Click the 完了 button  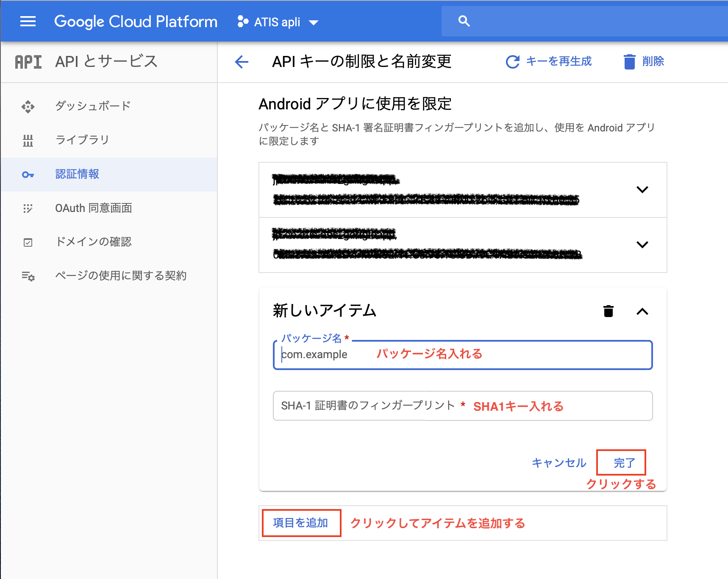click(625, 462)
